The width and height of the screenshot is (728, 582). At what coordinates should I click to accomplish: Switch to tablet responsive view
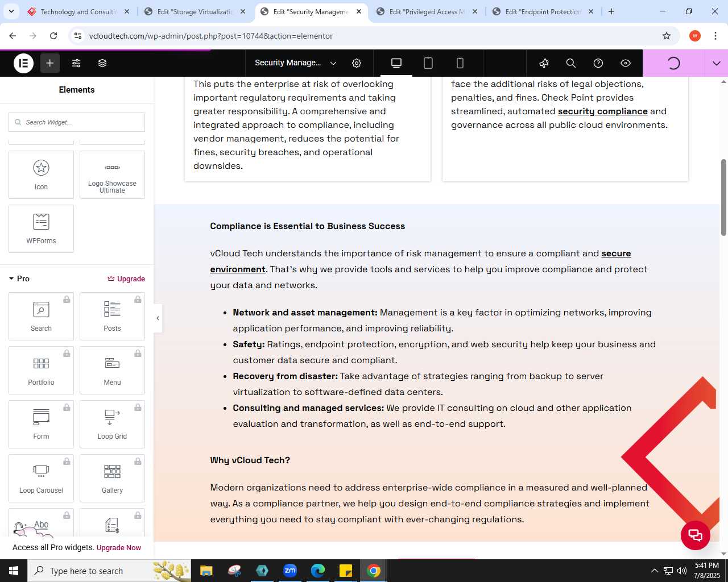click(428, 63)
